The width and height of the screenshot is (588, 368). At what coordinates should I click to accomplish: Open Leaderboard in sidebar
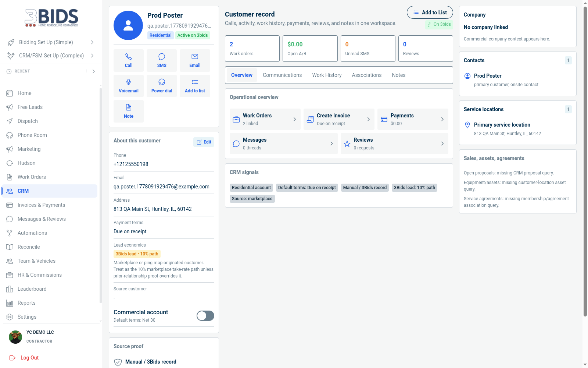pyautogui.click(x=50, y=289)
